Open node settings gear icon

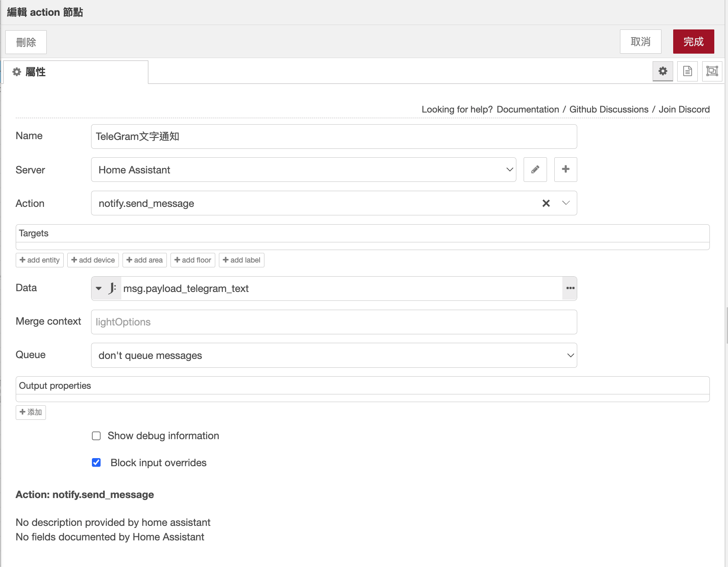(x=663, y=71)
